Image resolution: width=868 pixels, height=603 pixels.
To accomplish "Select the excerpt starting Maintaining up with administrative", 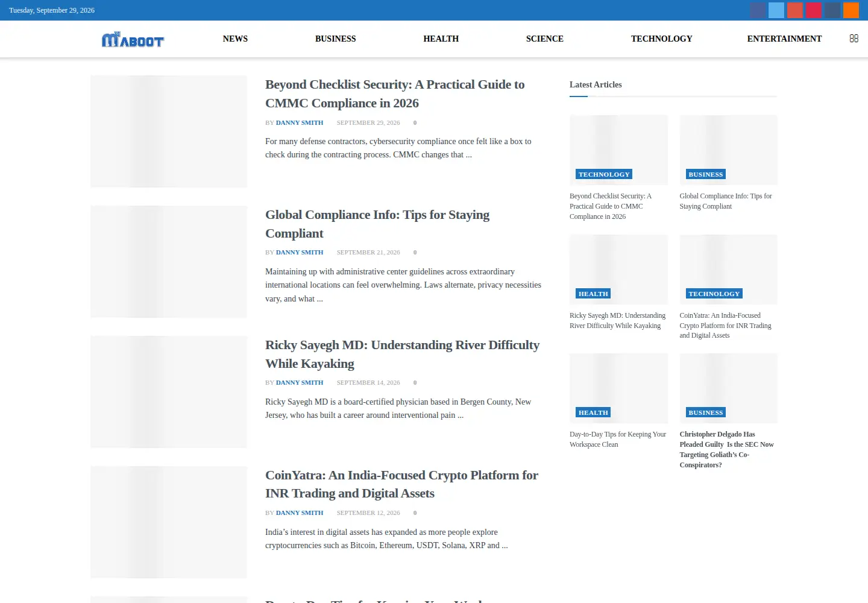I will [403, 285].
